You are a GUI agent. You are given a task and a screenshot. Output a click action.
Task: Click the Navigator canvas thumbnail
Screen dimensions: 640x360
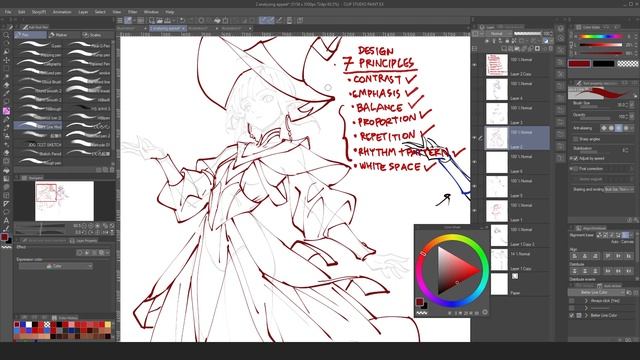click(64, 201)
